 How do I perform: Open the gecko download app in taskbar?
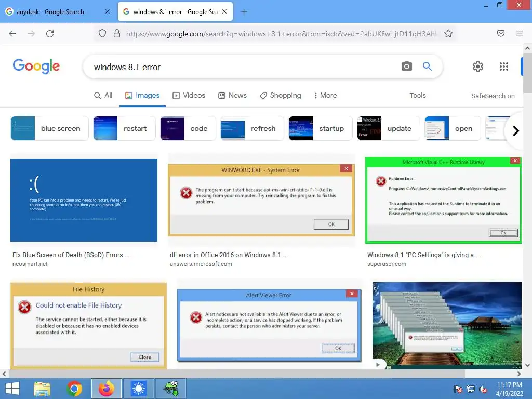pyautogui.click(x=170, y=389)
